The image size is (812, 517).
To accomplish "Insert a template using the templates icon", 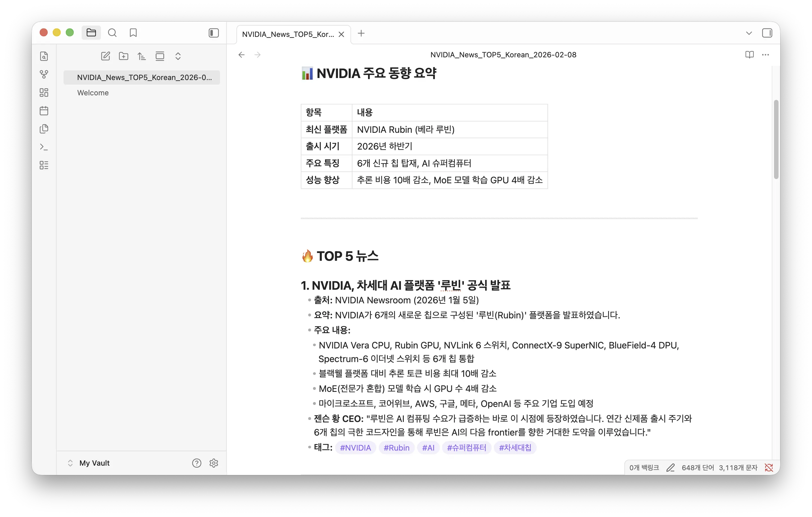I will [x=44, y=129].
